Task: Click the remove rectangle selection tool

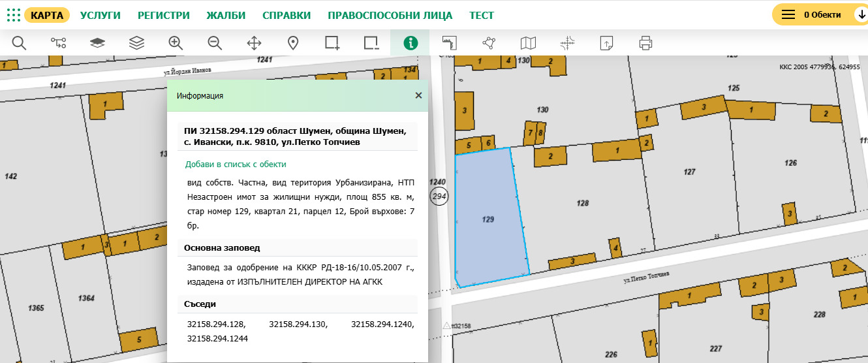Action: coord(371,43)
